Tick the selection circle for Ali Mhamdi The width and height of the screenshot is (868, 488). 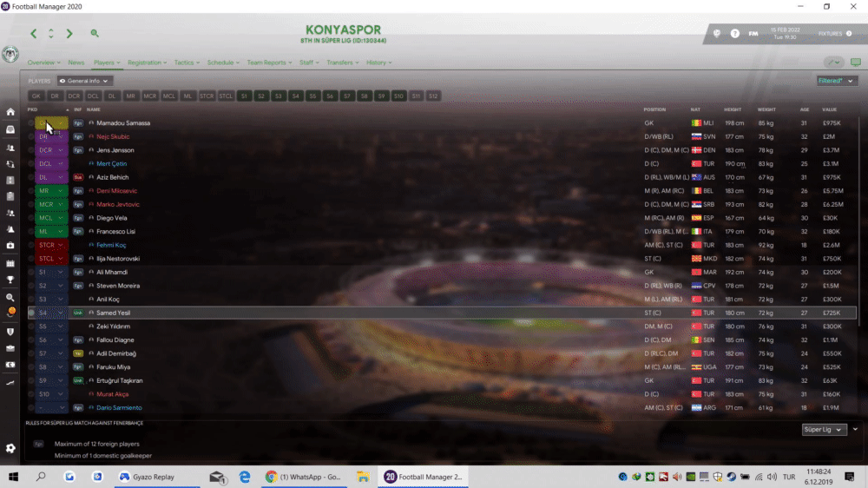[31, 272]
